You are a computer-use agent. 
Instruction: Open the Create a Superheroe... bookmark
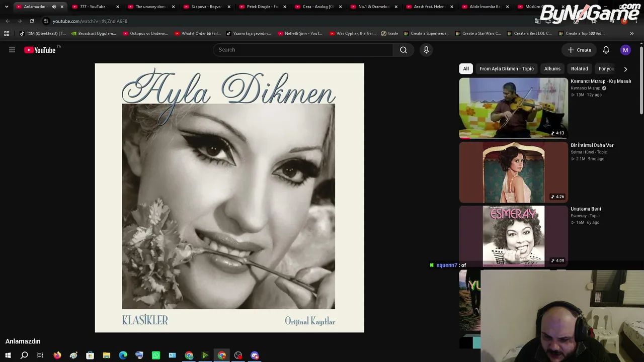[427, 34]
